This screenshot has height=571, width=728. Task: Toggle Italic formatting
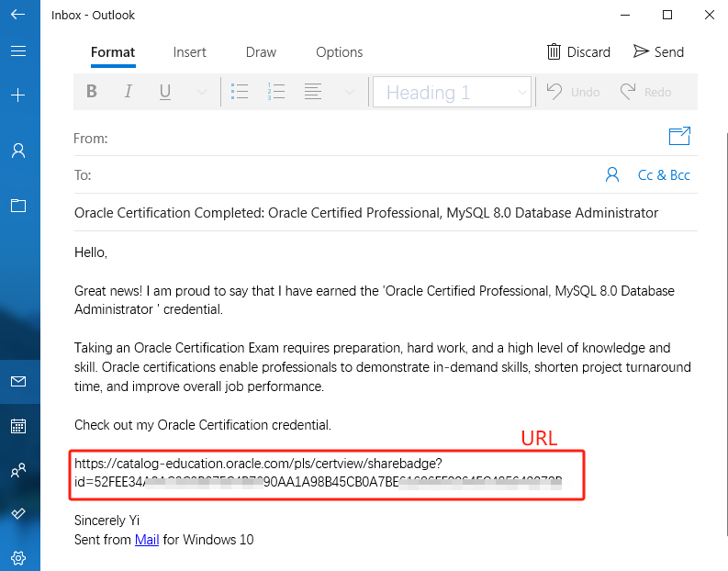(x=129, y=92)
